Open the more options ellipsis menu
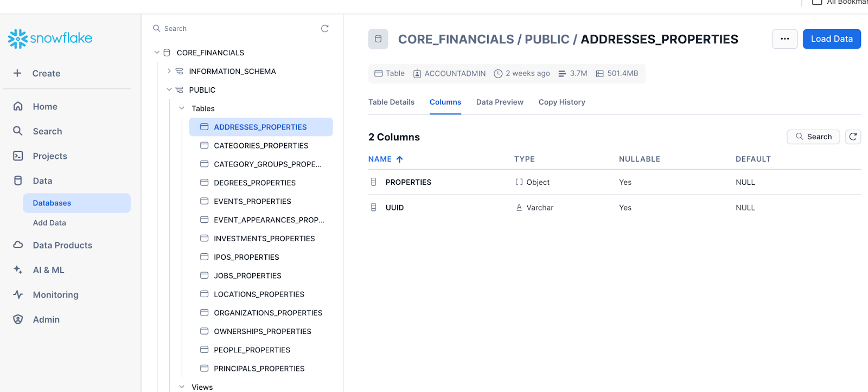Viewport: 868px width, 392px height. (x=784, y=39)
